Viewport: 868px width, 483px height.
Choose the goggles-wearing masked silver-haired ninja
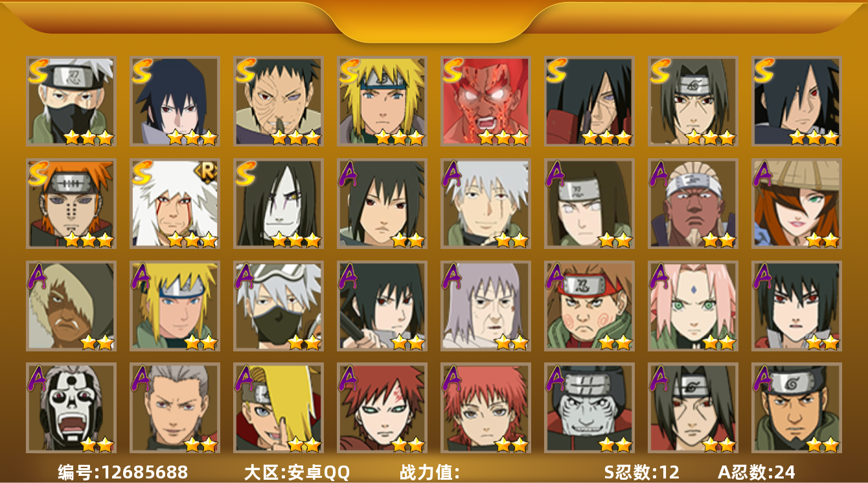pyautogui.click(x=279, y=306)
